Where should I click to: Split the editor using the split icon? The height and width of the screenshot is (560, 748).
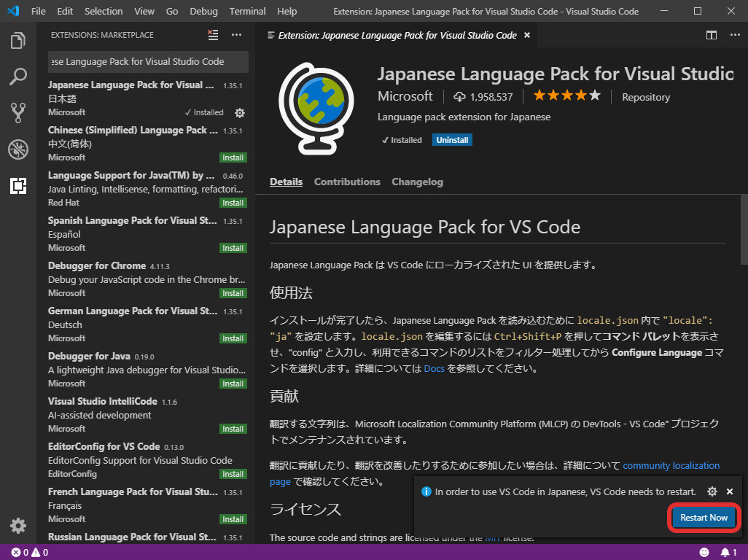click(x=709, y=34)
